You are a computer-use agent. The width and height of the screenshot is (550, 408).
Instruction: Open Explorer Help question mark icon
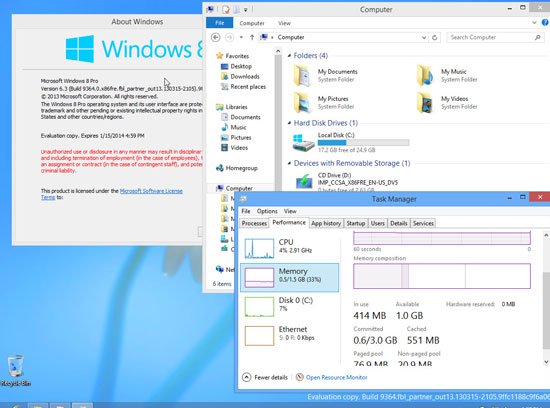[x=545, y=22]
